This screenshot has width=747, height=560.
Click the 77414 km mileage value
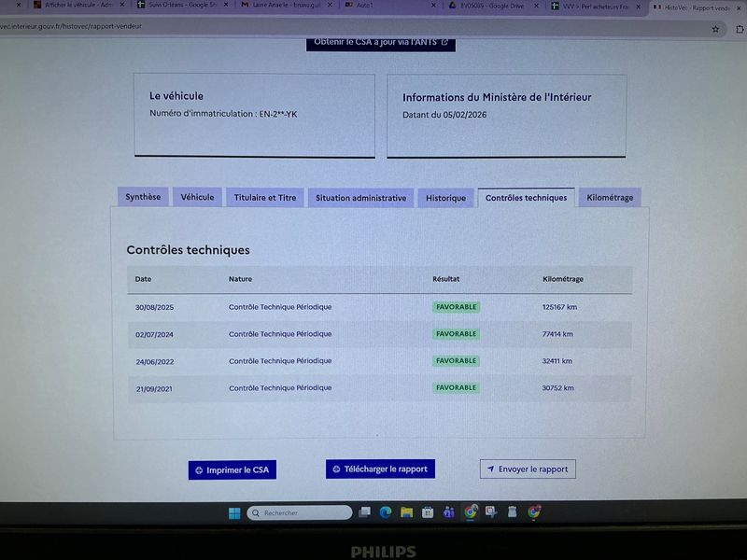coord(557,334)
